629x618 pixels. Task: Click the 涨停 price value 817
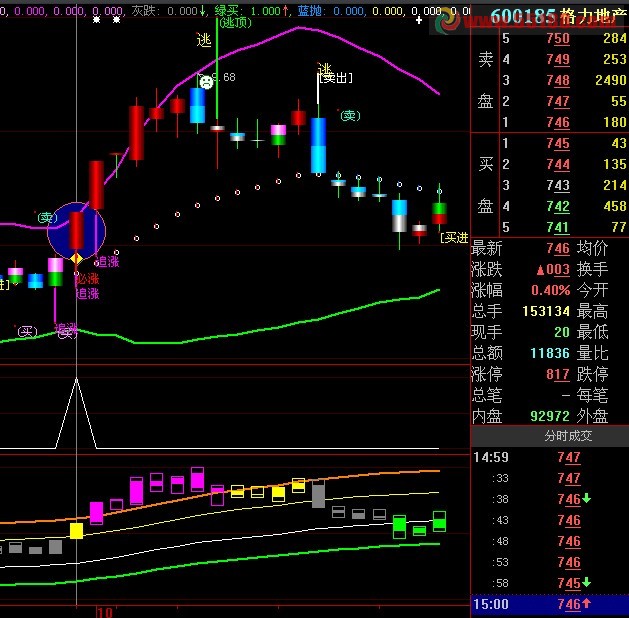click(x=558, y=374)
